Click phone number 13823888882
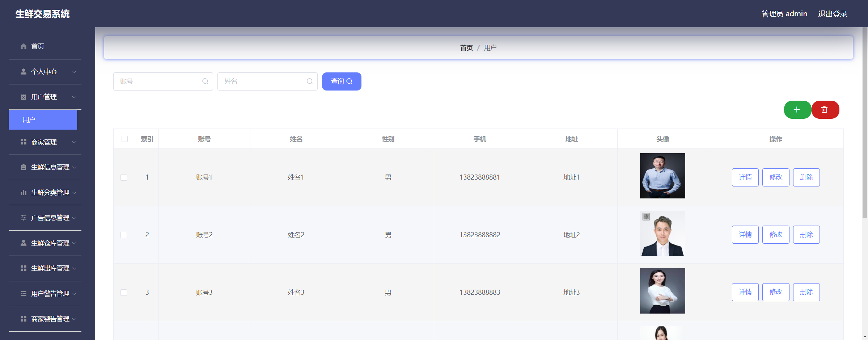Screen dimensions: 868x340 (480, 235)
